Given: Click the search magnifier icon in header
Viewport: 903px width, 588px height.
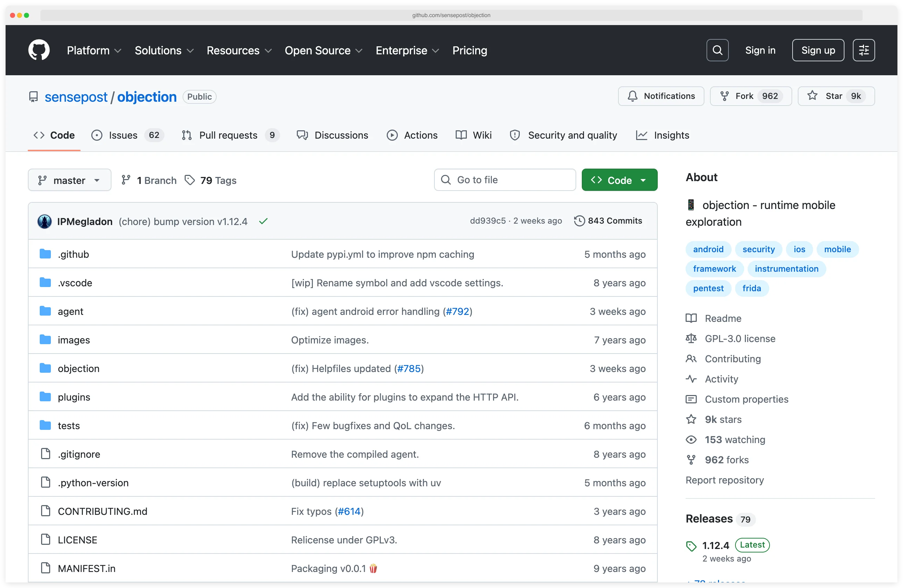Looking at the screenshot, I should pos(717,50).
